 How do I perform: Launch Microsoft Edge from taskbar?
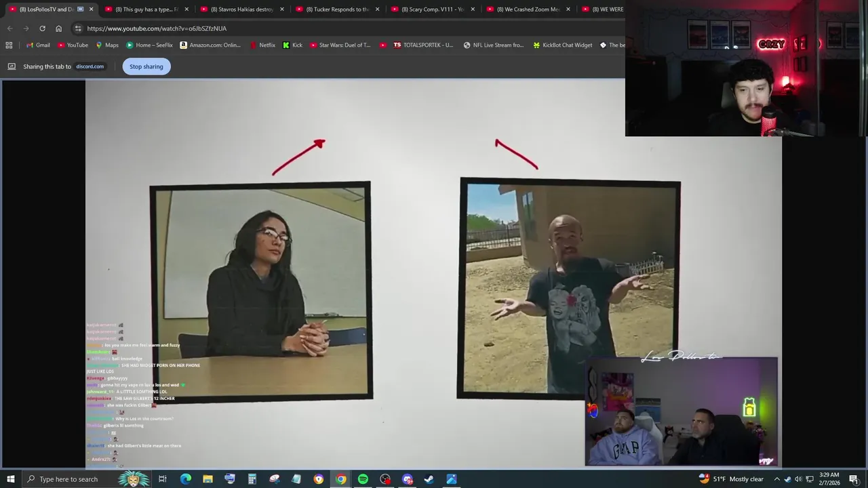pyautogui.click(x=185, y=479)
